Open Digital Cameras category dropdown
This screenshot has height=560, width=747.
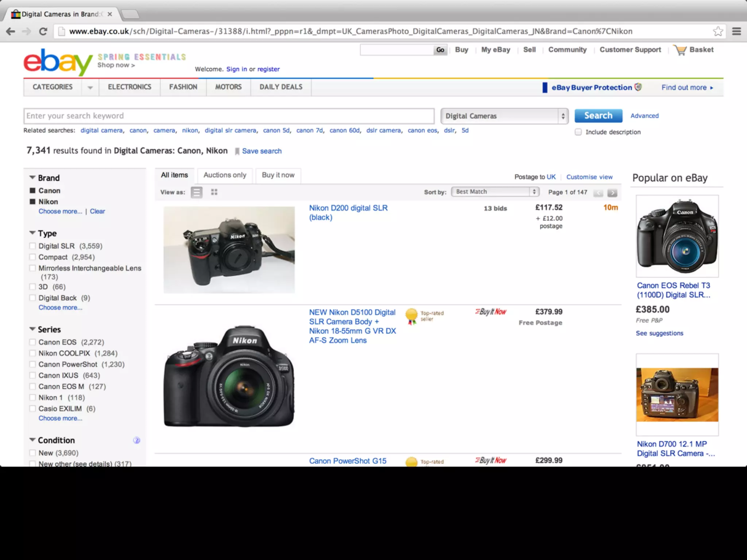click(x=504, y=116)
